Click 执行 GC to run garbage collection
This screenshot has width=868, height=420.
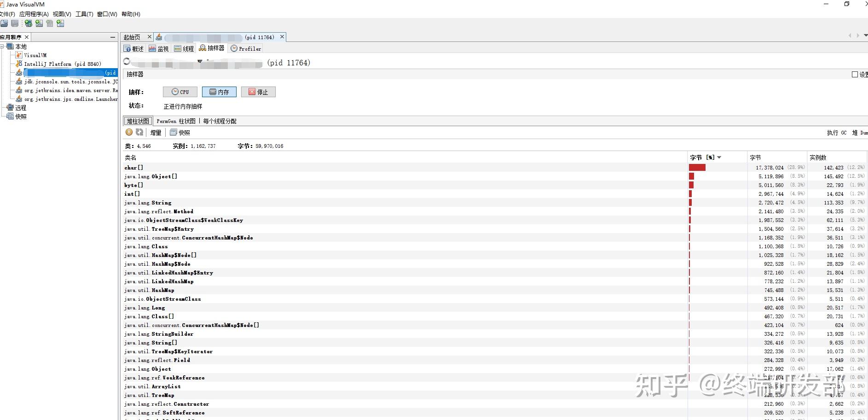tap(837, 133)
